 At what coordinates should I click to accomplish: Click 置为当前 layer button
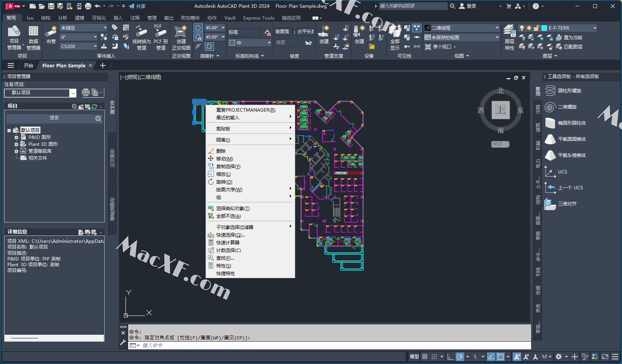coord(569,37)
